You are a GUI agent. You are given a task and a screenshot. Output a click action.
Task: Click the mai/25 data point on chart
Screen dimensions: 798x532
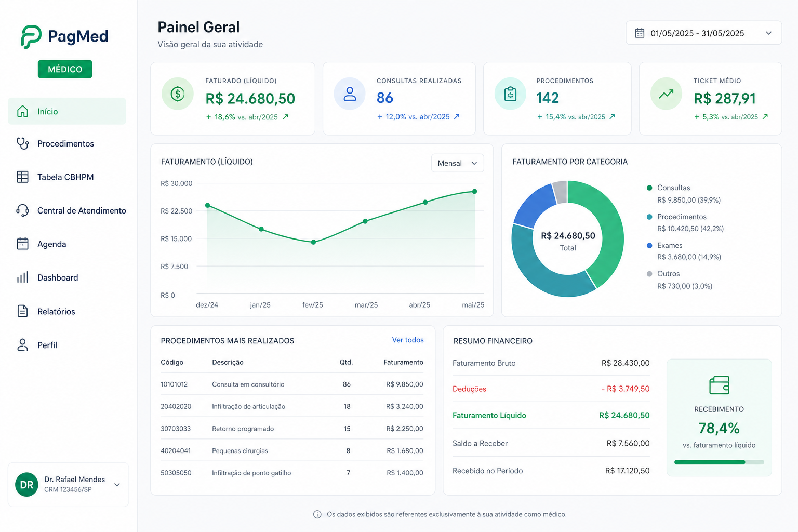click(474, 192)
